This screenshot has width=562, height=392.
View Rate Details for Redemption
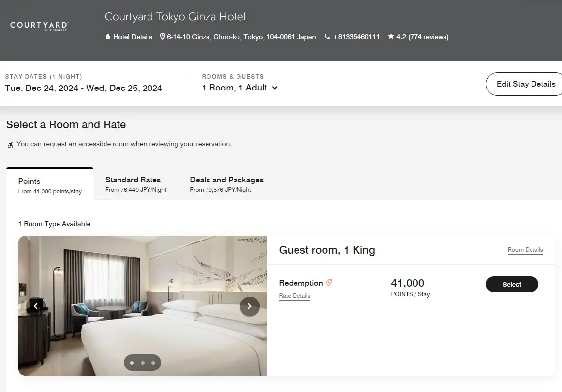coord(295,296)
